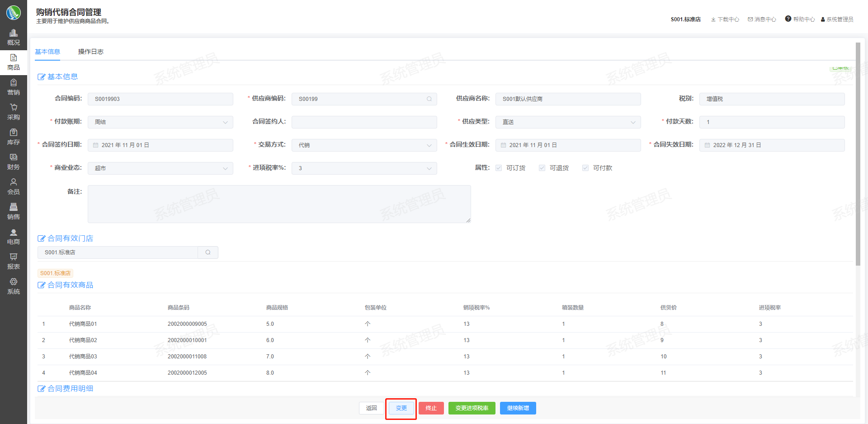
Task: Switch to the 操作日志 tab
Action: click(91, 52)
